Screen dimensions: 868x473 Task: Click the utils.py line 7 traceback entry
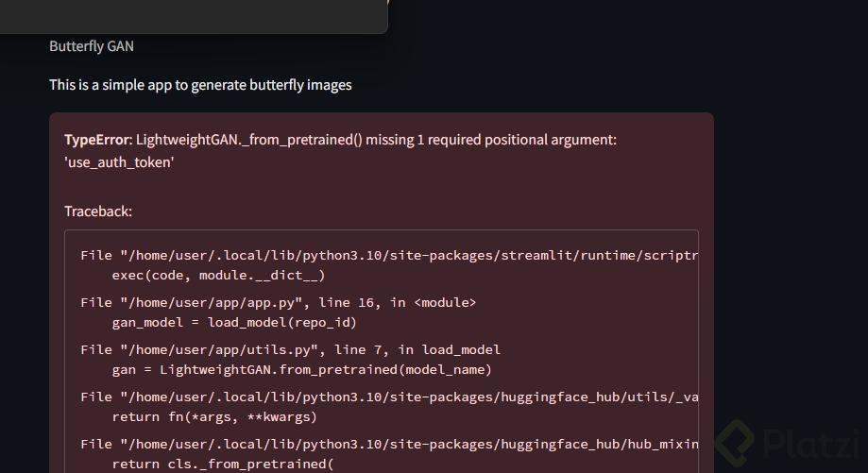[291, 349]
